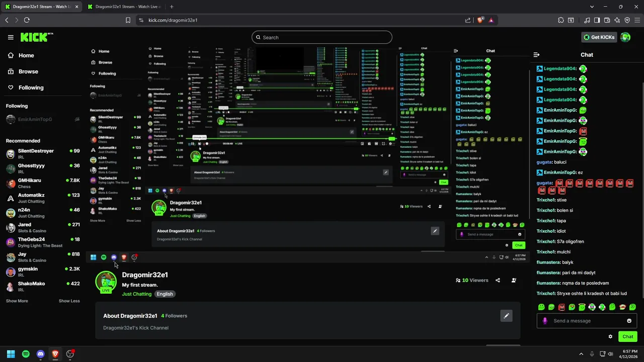Screen dimensions: 644x362
Task: Toggle the Brave sidebar panel icon
Action: 597,20
